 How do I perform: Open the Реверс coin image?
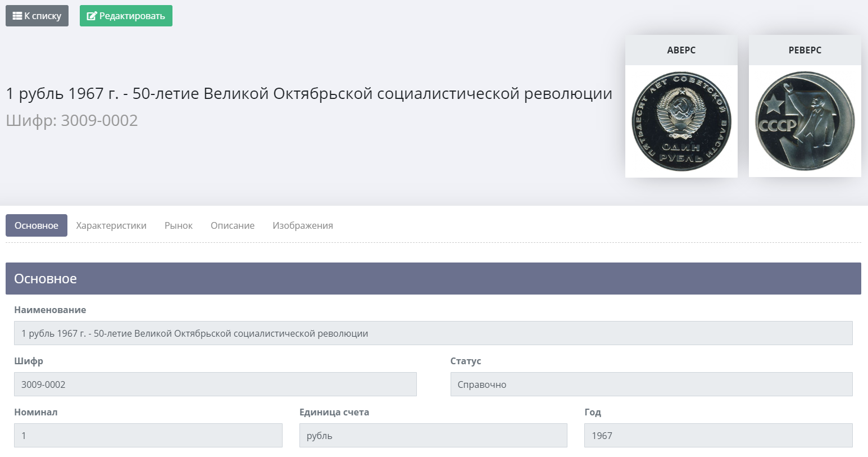805,121
